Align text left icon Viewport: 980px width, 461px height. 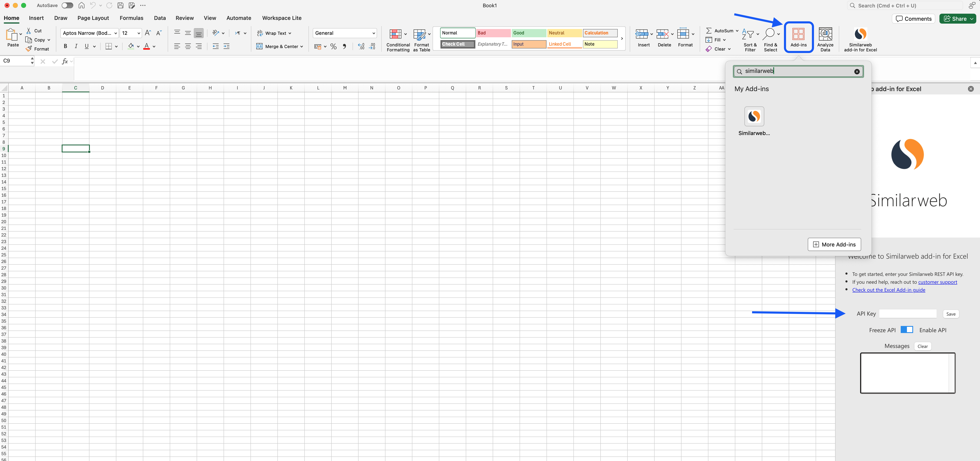[177, 46]
